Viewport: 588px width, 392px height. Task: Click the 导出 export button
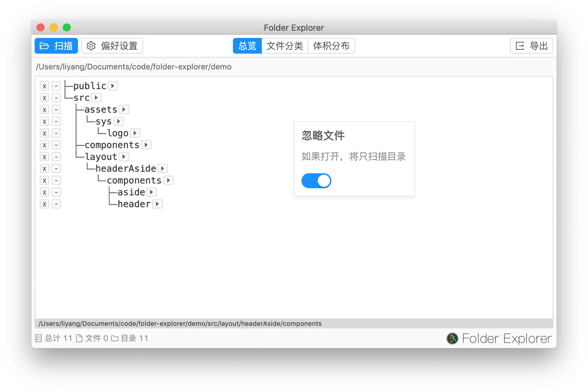532,46
